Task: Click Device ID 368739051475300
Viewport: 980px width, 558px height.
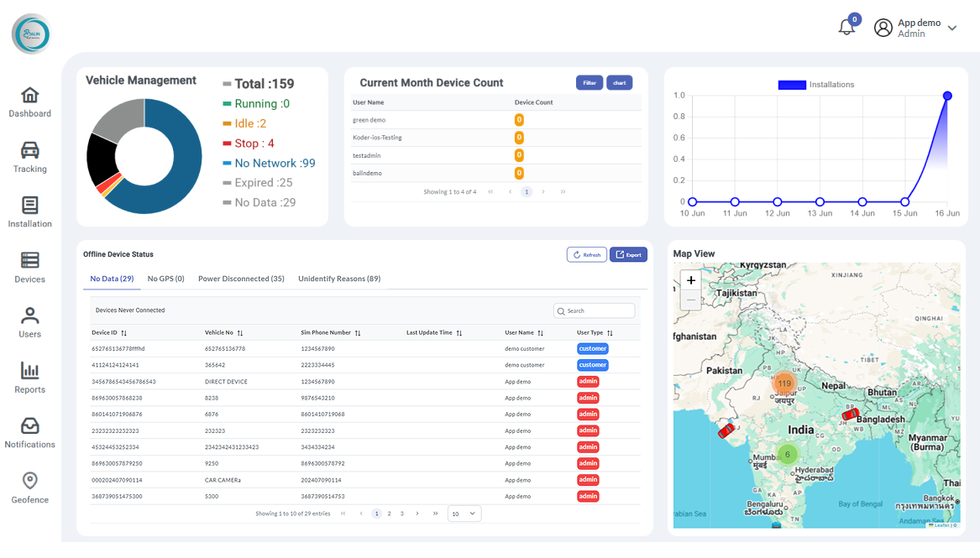Action: 117,497
